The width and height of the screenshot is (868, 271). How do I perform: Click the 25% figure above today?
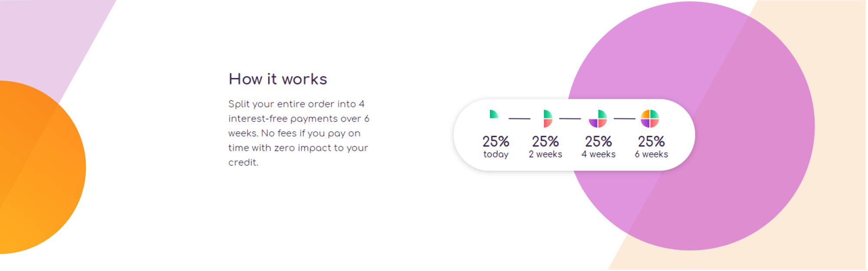pos(496,141)
